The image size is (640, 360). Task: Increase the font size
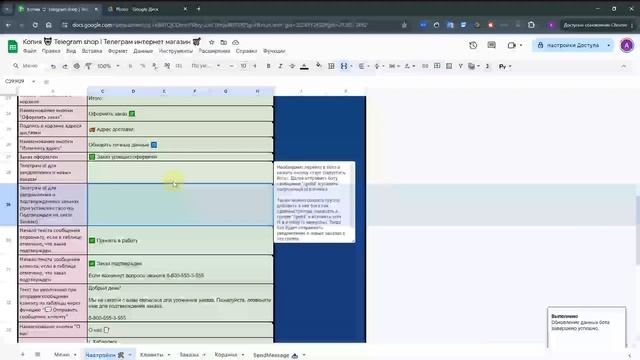coord(255,66)
